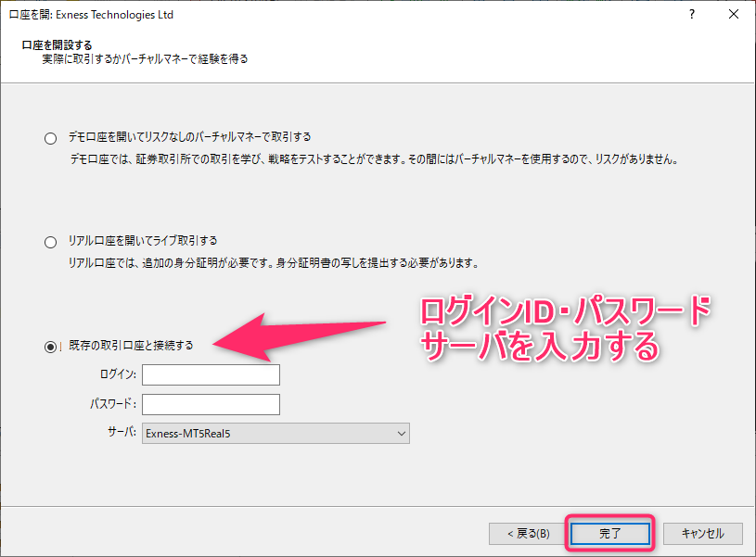The height and width of the screenshot is (557, 756).
Task: Select the real account radio button
Action: (x=51, y=243)
